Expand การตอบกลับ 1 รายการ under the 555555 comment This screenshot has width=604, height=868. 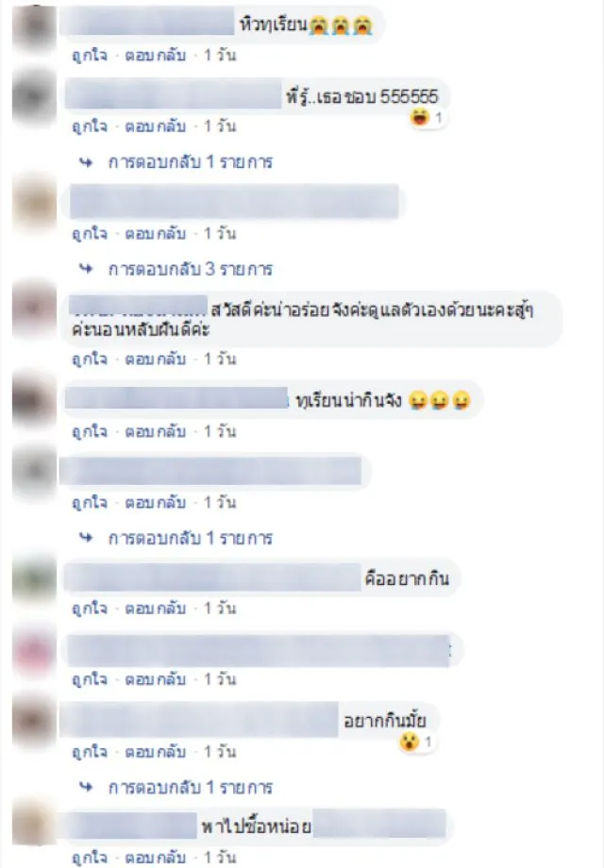(190, 162)
